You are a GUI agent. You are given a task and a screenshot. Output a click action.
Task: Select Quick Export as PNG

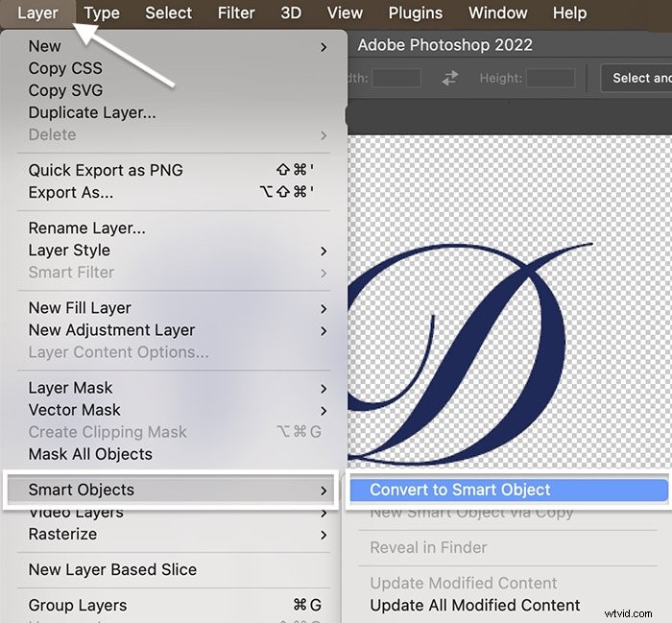coord(174,170)
